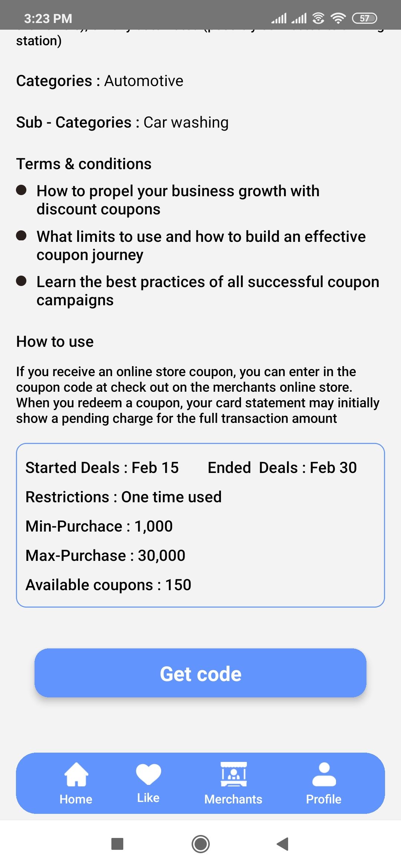401x868 pixels.
Task: Tap the status bar clock time
Action: pos(48,19)
